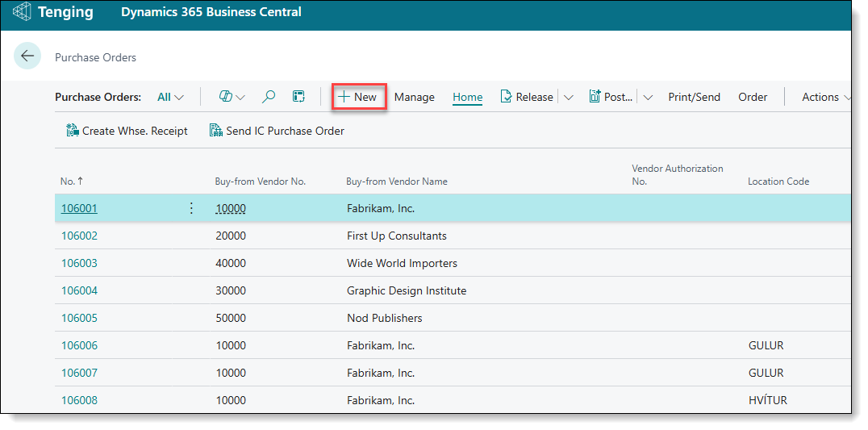Open the Manage menu
Viewport: 868px width, 430px height.
click(x=414, y=97)
